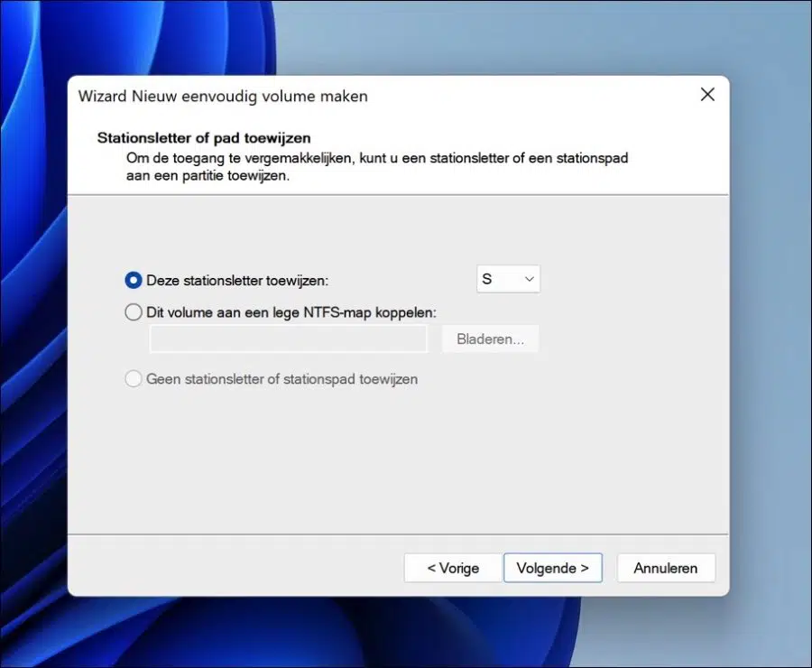Choose 'Dit volume aan een lege NTFS-map koppelen'
812x668 pixels.
pos(134,312)
